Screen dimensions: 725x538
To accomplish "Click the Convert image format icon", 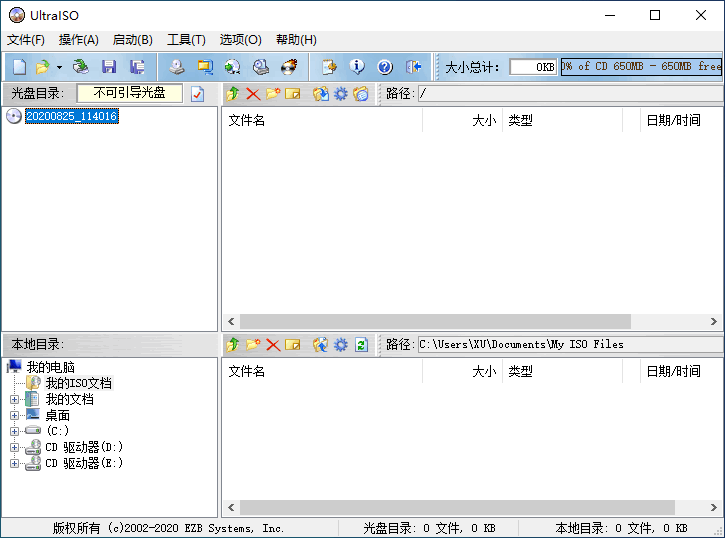I will pyautogui.click(x=205, y=67).
